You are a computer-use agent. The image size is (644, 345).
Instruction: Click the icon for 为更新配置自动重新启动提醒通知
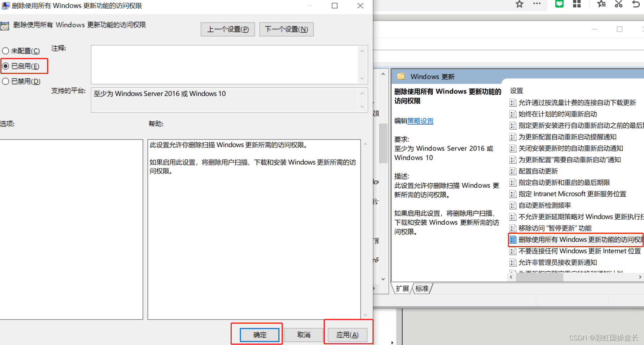pos(513,137)
